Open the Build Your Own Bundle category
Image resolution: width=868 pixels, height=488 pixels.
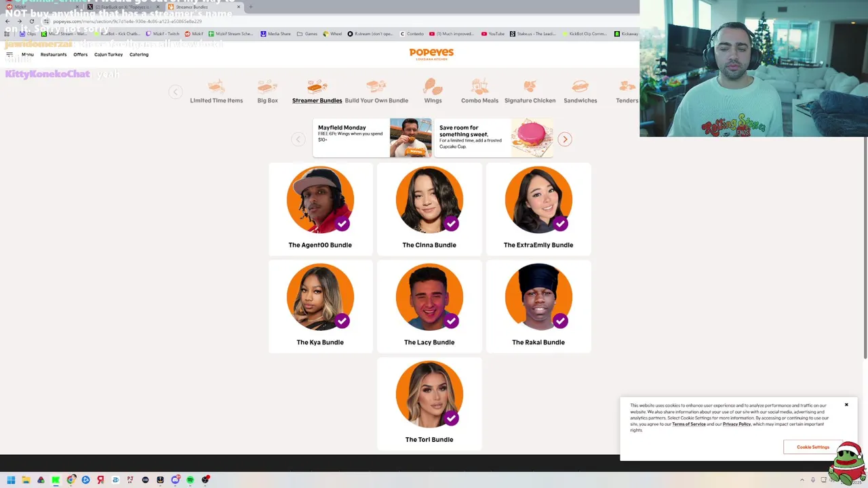point(376,91)
